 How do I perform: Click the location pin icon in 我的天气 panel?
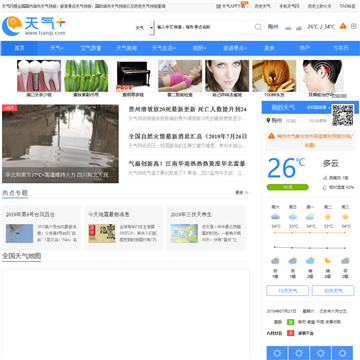pos(268,120)
